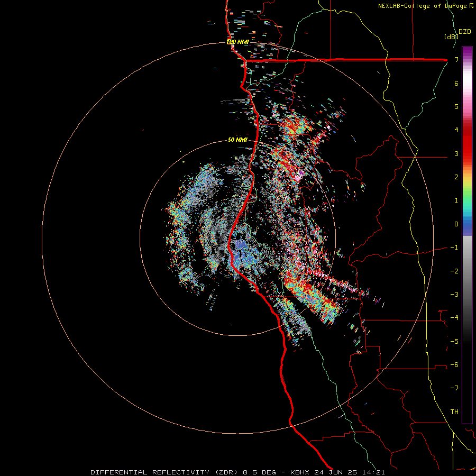Click the KBHX radar site identifier
Screen dimensions: 476x476
tap(300, 472)
